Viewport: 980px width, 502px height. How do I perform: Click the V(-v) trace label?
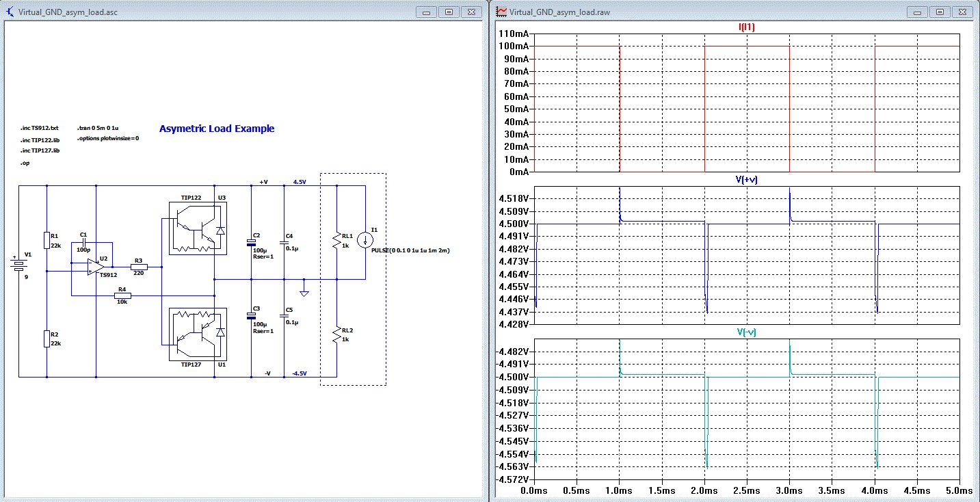click(746, 332)
